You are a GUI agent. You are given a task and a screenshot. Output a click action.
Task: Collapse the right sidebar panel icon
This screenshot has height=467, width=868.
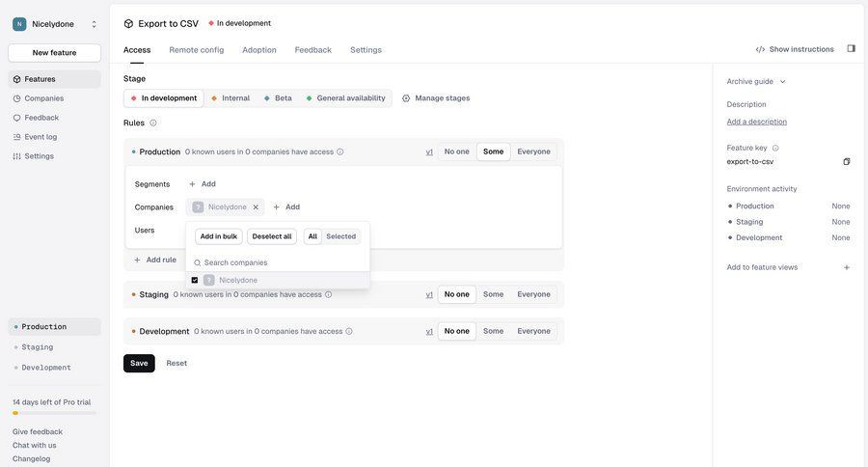[x=851, y=48]
